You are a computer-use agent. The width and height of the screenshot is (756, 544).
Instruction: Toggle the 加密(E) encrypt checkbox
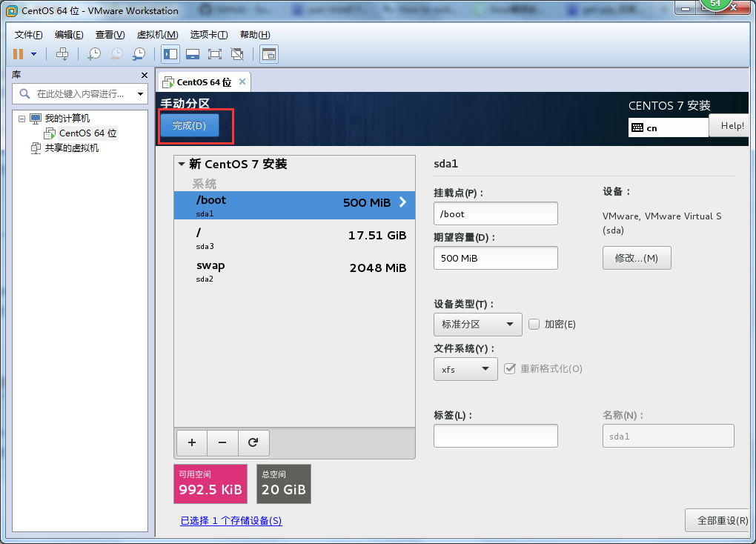click(x=534, y=324)
